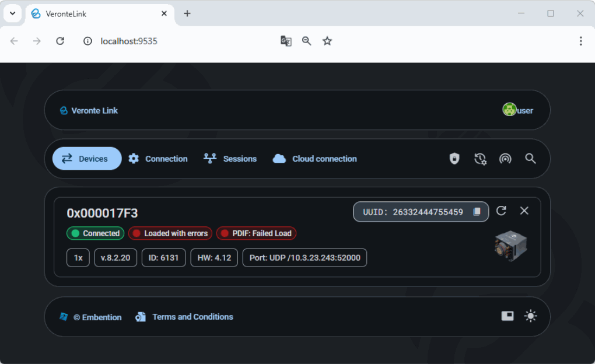This screenshot has height=364, width=595.
Task: Click the Veronte autopilot device thumbnail
Action: 510,246
